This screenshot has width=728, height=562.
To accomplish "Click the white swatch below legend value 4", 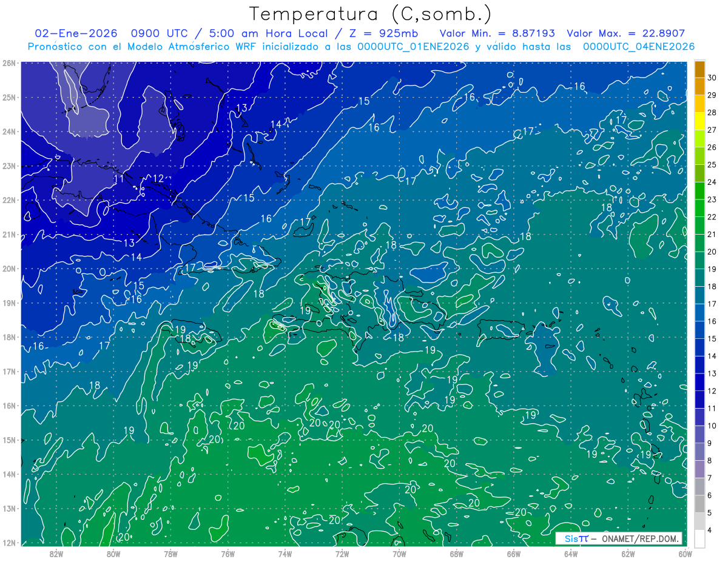I will point(700,539).
